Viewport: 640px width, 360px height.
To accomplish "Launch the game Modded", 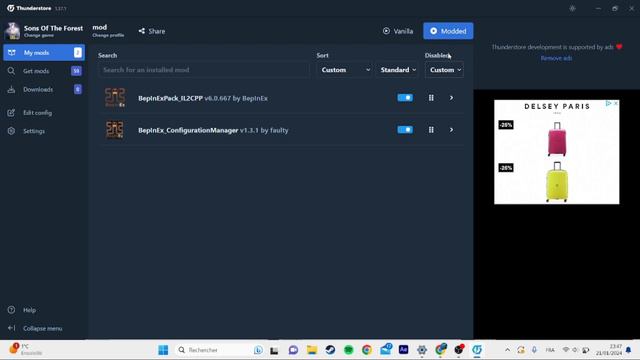I will [x=448, y=31].
